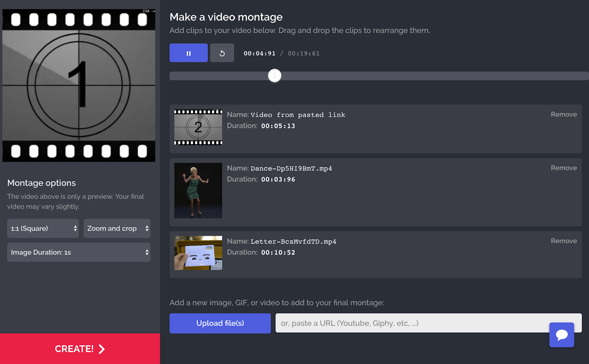Open the Image Duration: 1s dropdown
Viewport: 589px width, 364px height.
click(x=79, y=252)
